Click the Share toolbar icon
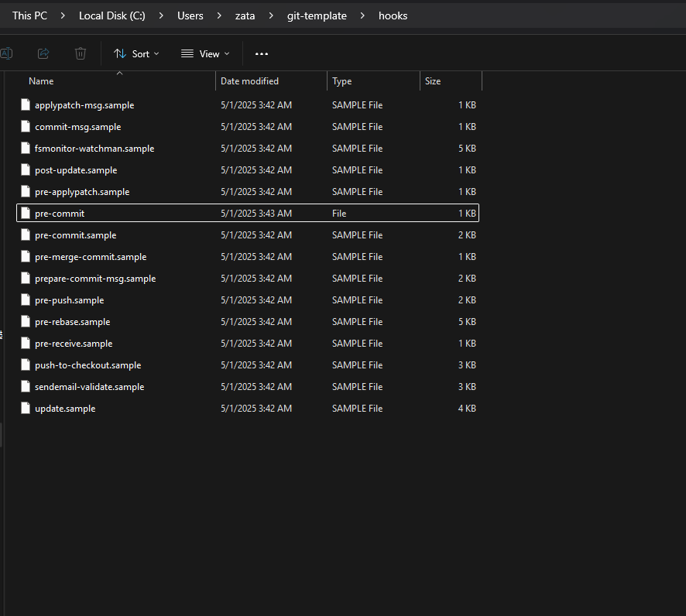 [x=43, y=53]
